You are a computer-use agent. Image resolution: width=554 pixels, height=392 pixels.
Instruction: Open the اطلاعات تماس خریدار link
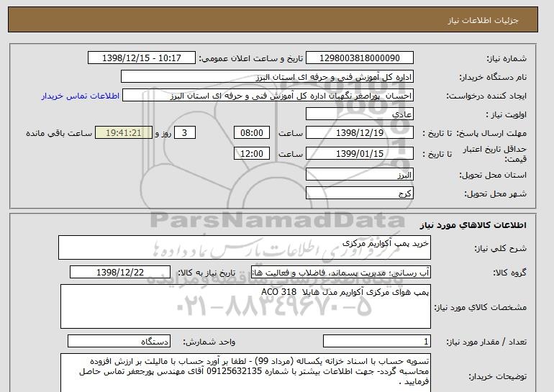(x=80, y=96)
